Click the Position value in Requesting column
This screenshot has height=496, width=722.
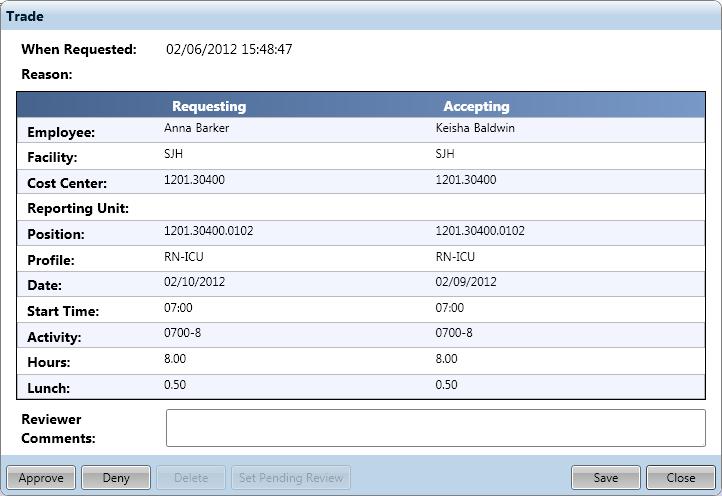(x=209, y=231)
